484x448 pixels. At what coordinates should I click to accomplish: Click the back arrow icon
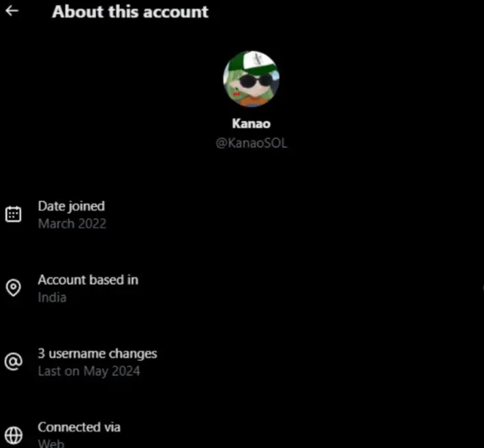point(12,11)
